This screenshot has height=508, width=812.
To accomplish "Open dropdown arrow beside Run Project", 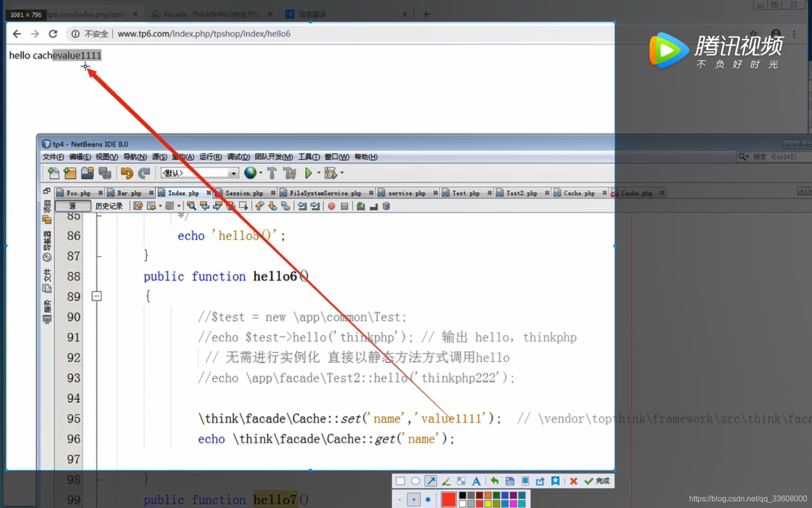I will 319,173.
